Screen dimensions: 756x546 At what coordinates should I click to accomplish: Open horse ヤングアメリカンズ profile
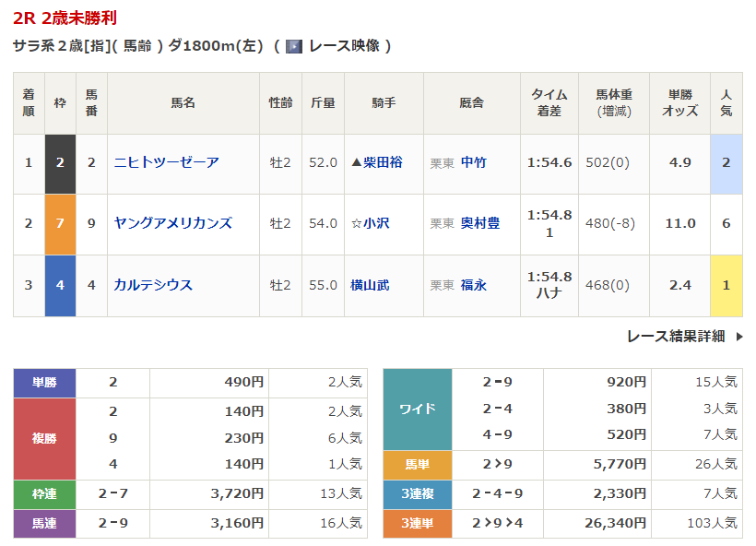click(172, 223)
